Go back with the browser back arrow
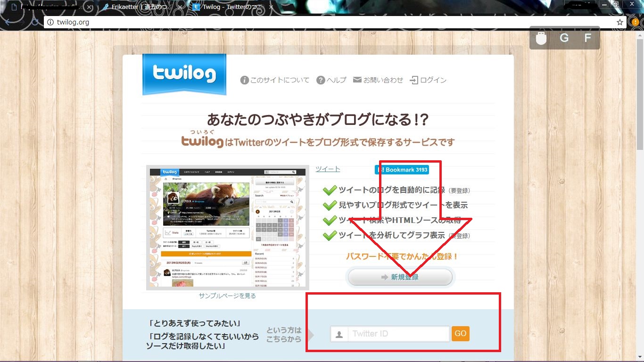Viewport: 644px width, 362px height. (x=7, y=22)
